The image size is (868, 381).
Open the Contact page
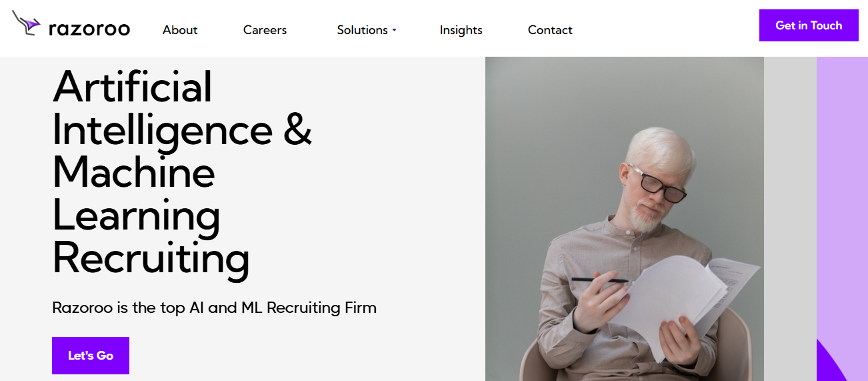[x=550, y=30]
